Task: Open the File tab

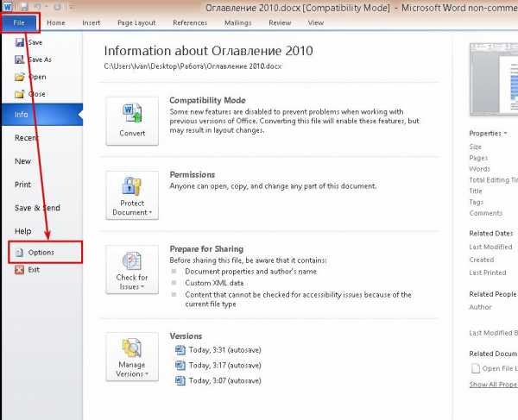Action: click(x=19, y=22)
